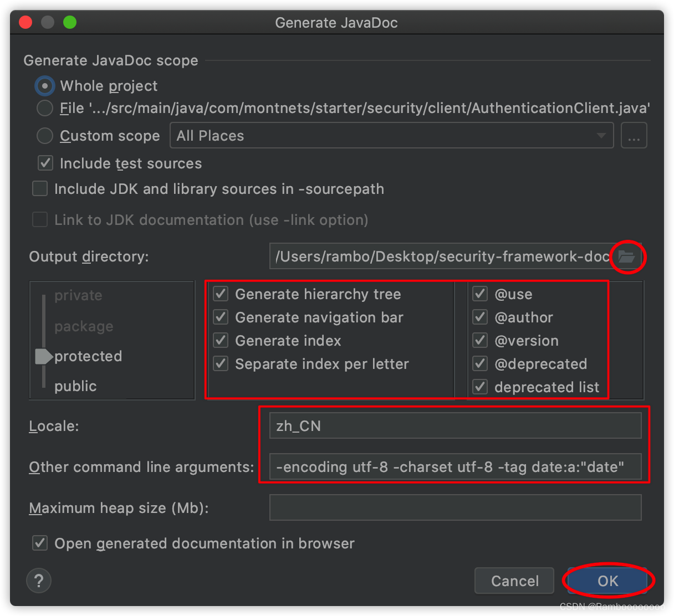Toggle Generate hierarchy tree checkbox

coord(221,294)
